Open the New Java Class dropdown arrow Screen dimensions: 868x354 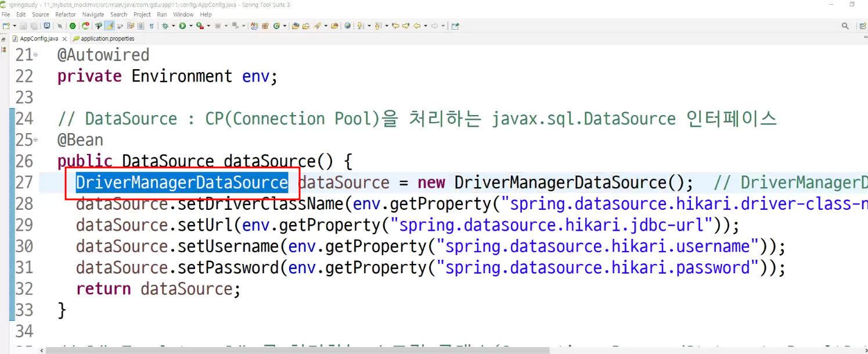pyautogui.click(x=284, y=26)
